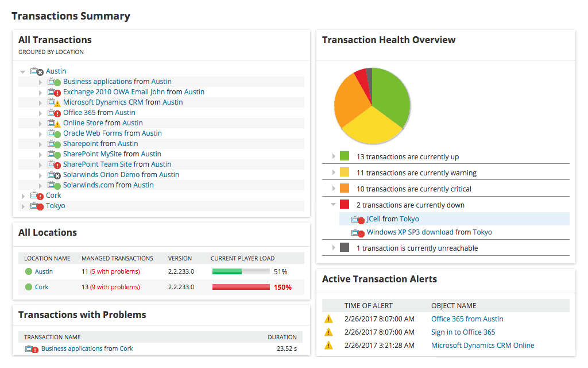
Task: Click the warning triangle on the Office 365 alert row
Action: 329,319
